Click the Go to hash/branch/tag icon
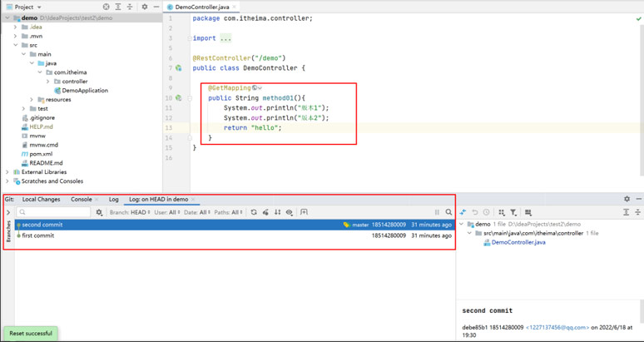 (304, 212)
